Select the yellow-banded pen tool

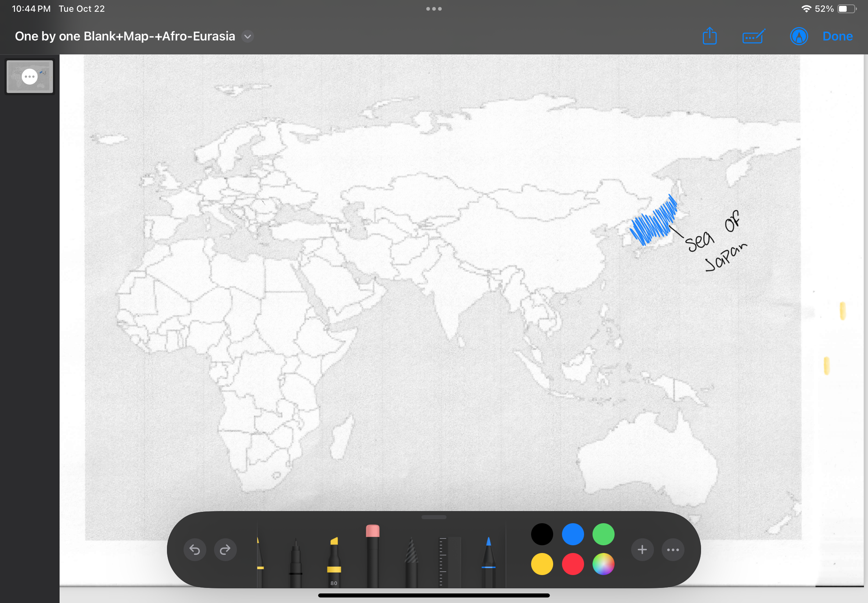(x=260, y=561)
